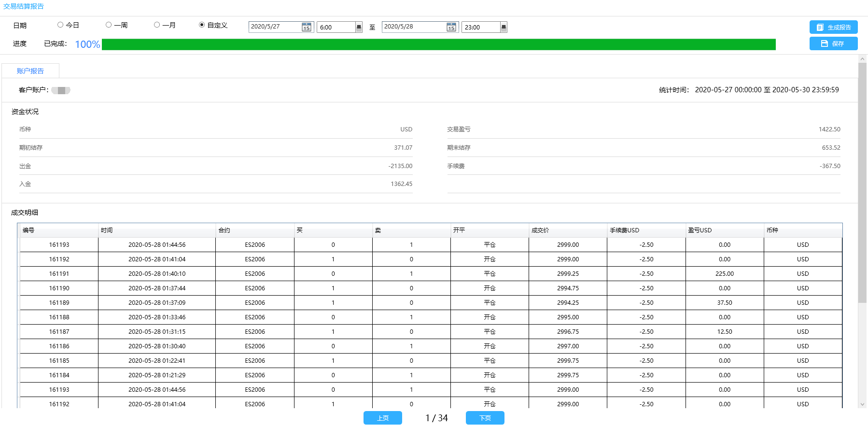Expand the 23:00 end time dropdown

click(x=504, y=28)
